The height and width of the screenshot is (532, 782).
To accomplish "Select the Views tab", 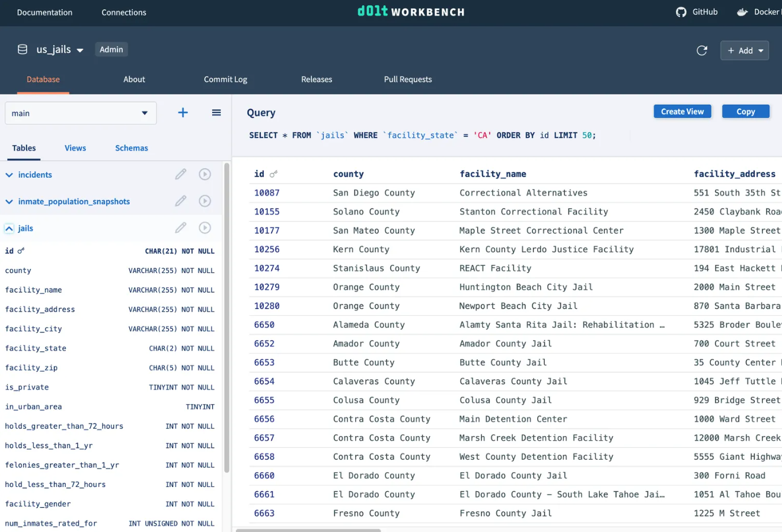I will (x=75, y=148).
